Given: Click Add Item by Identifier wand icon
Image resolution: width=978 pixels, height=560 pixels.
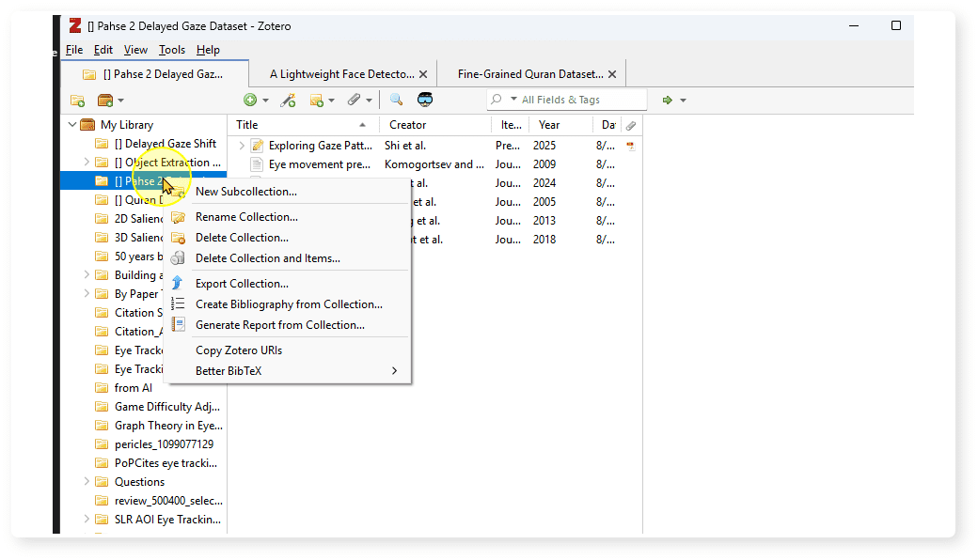Looking at the screenshot, I should 288,100.
